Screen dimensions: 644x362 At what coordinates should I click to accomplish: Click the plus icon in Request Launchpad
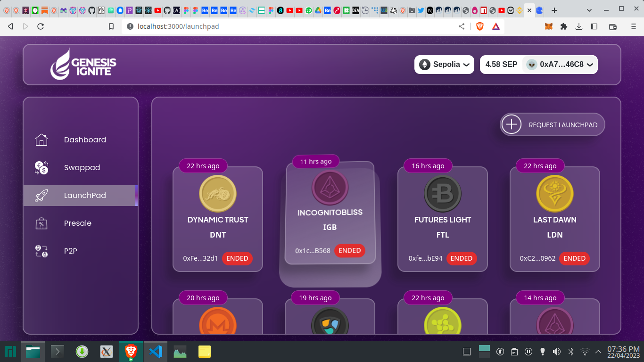point(512,124)
